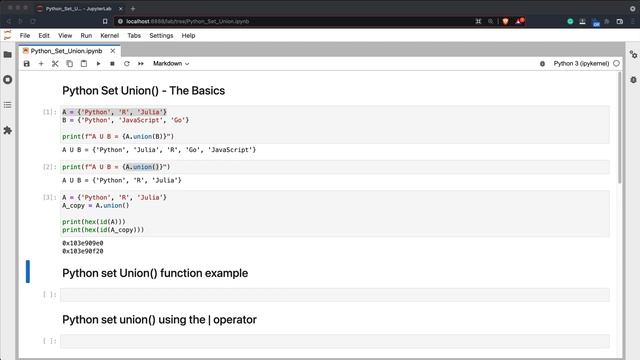Click the [3]: cell execution prompt
Image resolution: width=640 pixels, height=360 pixels.
pyautogui.click(x=49, y=197)
